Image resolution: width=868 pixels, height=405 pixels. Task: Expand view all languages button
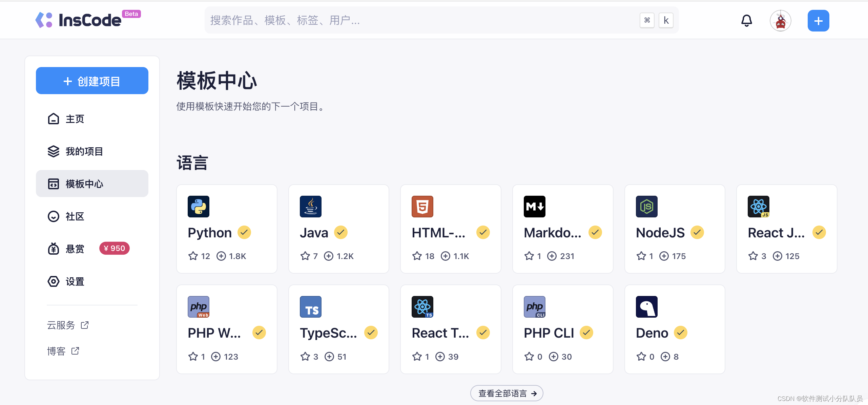pyautogui.click(x=507, y=393)
